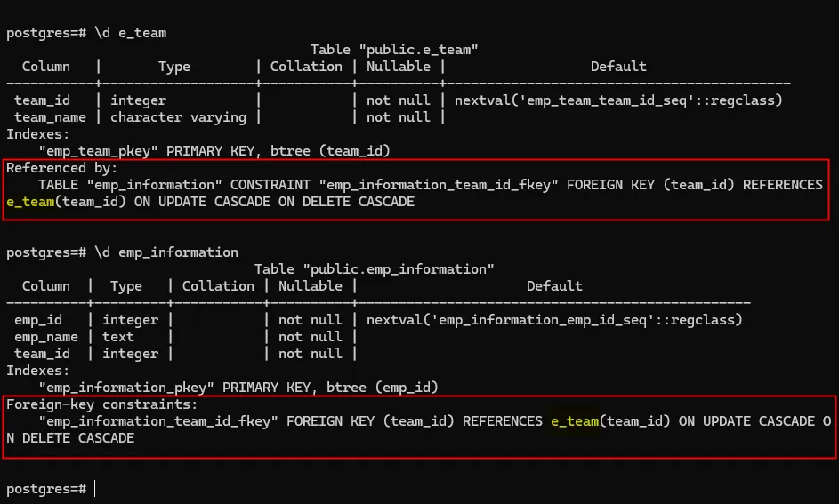839x504 pixels.
Task: Click the 'Foreign-key constraints:' label
Action: pyautogui.click(x=102, y=404)
